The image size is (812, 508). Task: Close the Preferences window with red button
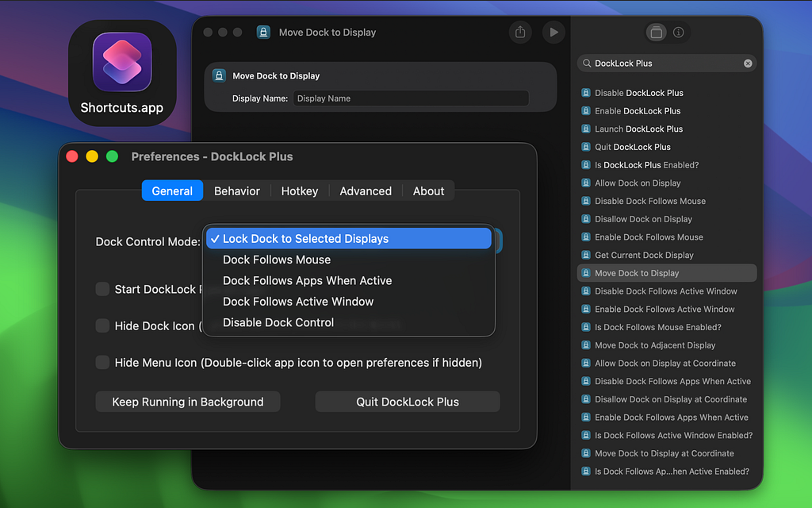coord(72,156)
